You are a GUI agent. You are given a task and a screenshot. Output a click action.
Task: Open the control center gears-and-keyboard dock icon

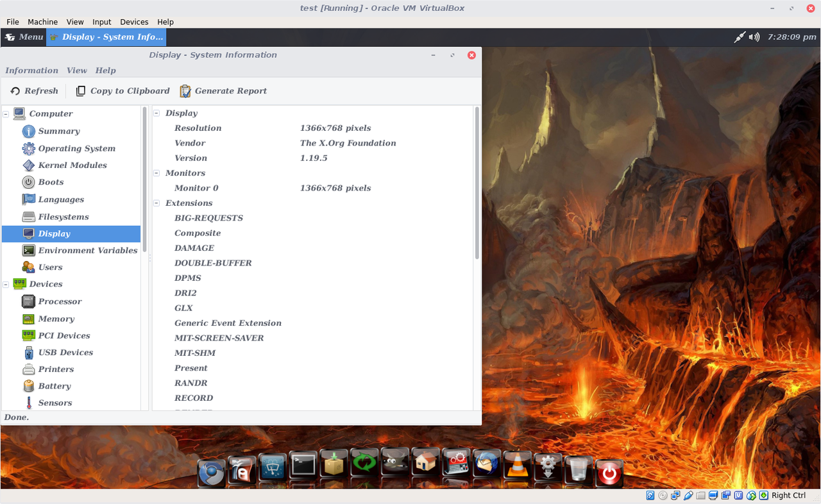456,462
